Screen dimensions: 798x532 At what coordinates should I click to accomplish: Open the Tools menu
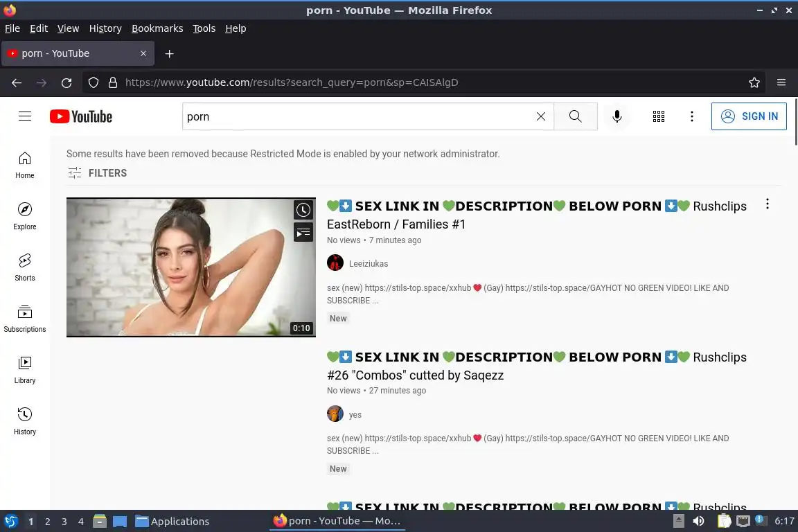click(204, 28)
